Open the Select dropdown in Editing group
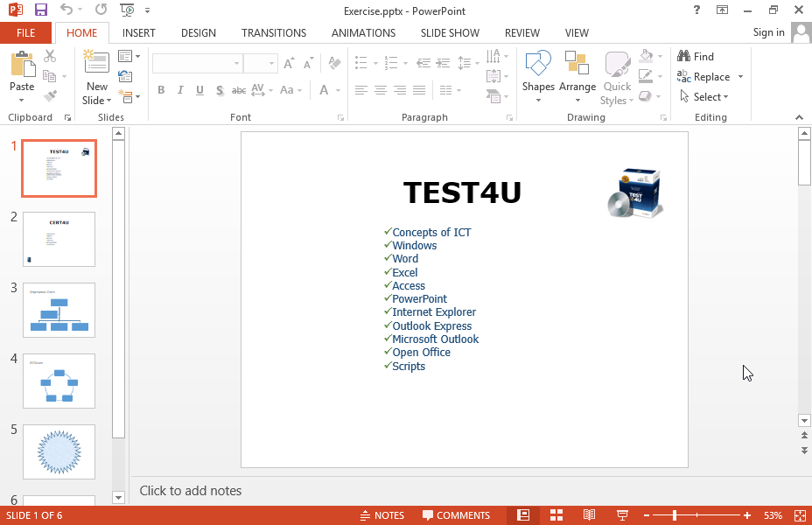The height and width of the screenshot is (525, 812). [x=704, y=97]
